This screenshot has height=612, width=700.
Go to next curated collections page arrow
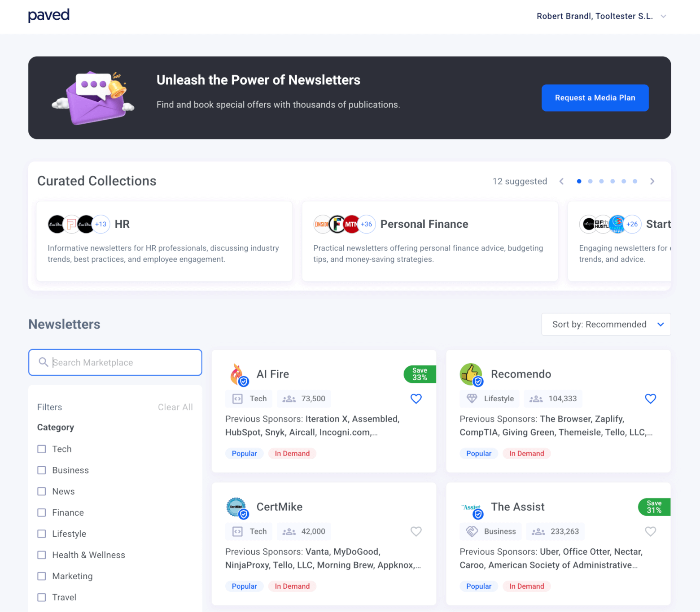652,181
